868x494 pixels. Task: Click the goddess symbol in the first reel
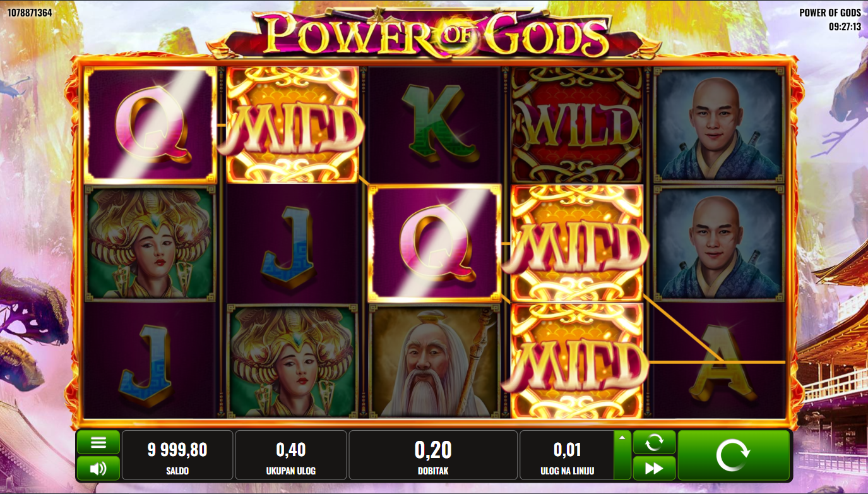(x=150, y=243)
